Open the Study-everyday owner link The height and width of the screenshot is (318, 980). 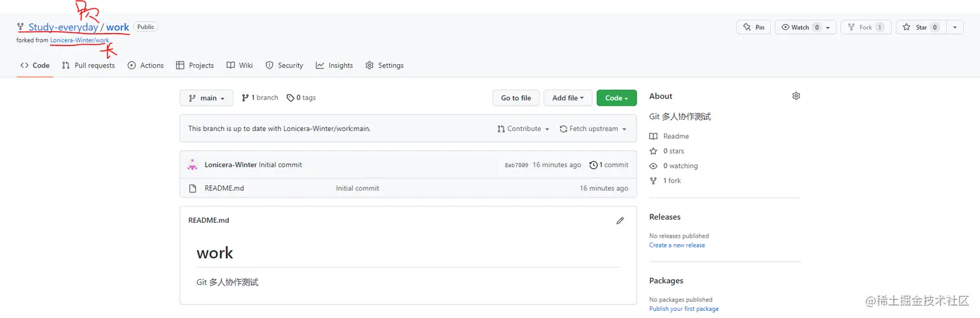tap(64, 27)
